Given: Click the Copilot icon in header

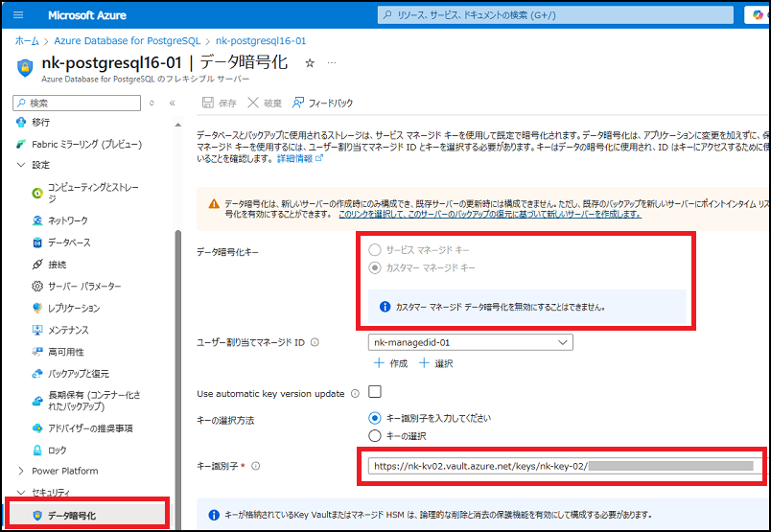Looking at the screenshot, I should pos(758,14).
